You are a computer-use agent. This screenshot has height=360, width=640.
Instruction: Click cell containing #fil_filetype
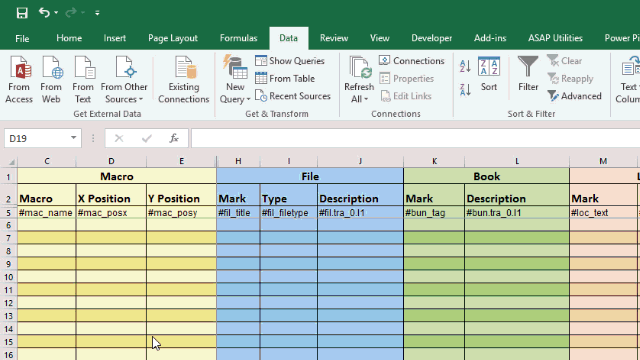(289, 213)
